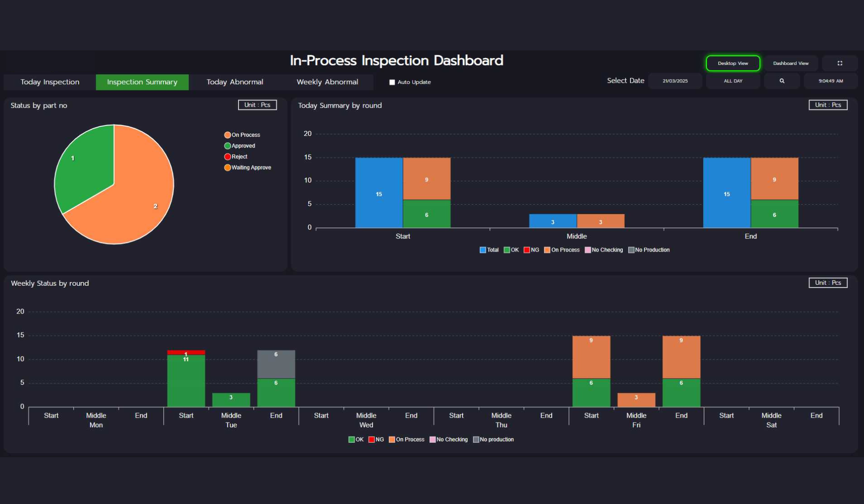Viewport: 864px width, 504px height.
Task: Open the ALL DAY shift dropdown
Action: 733,81
